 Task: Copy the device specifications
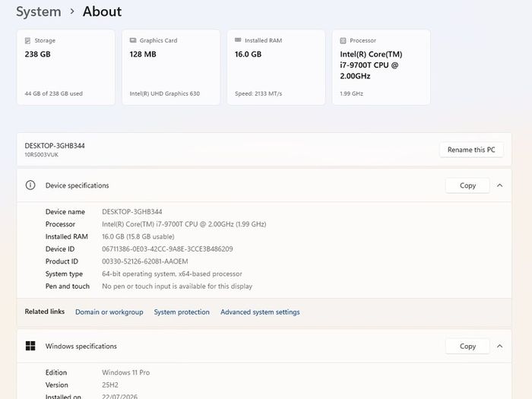[467, 185]
